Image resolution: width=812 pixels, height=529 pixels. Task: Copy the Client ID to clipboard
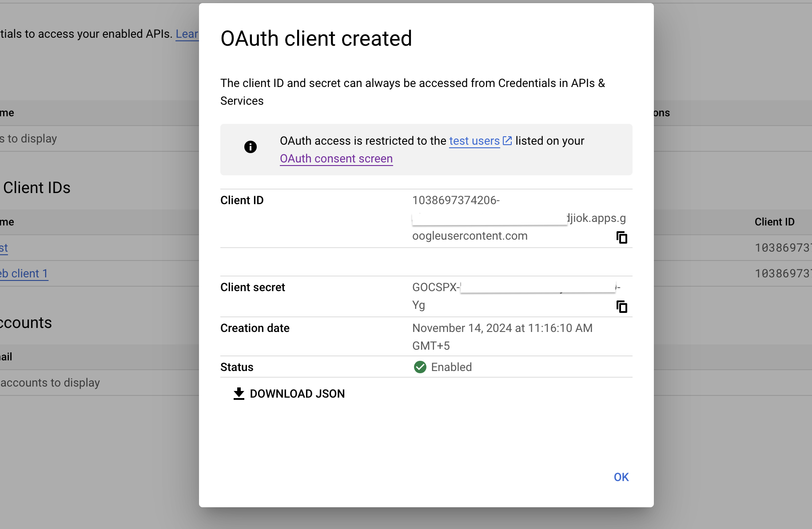pos(621,237)
